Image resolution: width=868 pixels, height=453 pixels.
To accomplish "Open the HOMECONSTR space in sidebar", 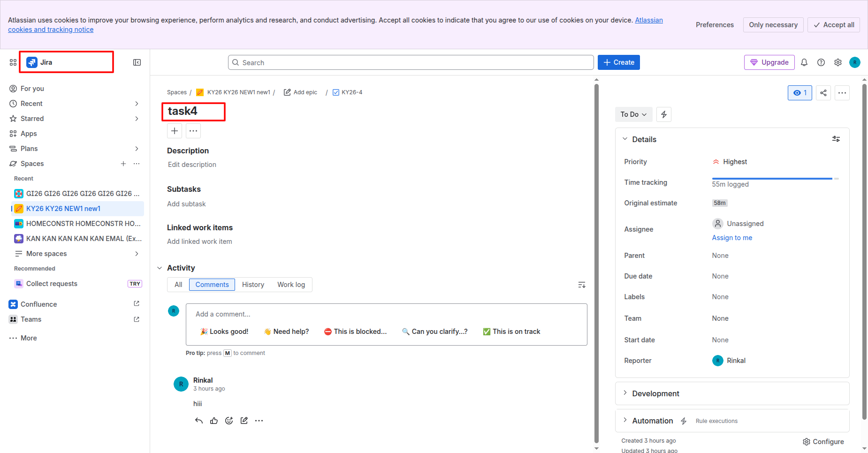I will tap(77, 224).
